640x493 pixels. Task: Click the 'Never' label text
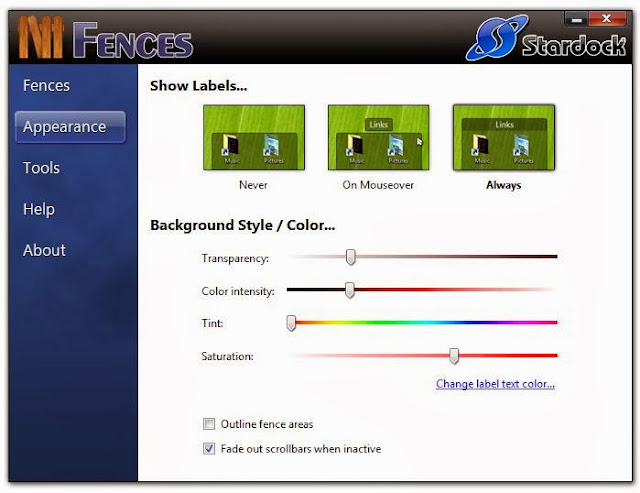(x=253, y=185)
